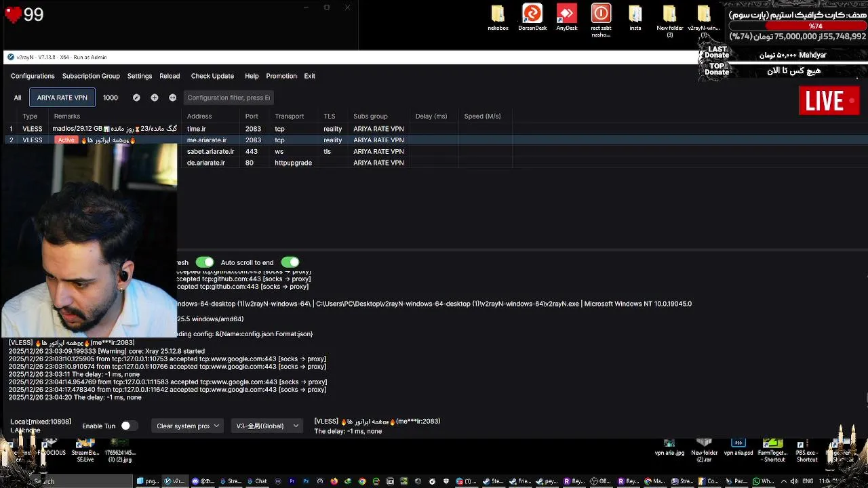Click WhatsApp taskbar button
This screenshot has height=488, width=868.
764,481
